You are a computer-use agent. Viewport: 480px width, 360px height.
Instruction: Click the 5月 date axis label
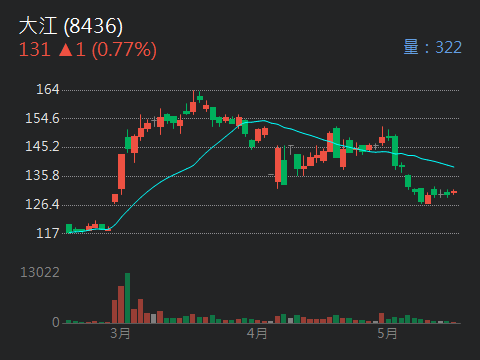pyautogui.click(x=387, y=333)
